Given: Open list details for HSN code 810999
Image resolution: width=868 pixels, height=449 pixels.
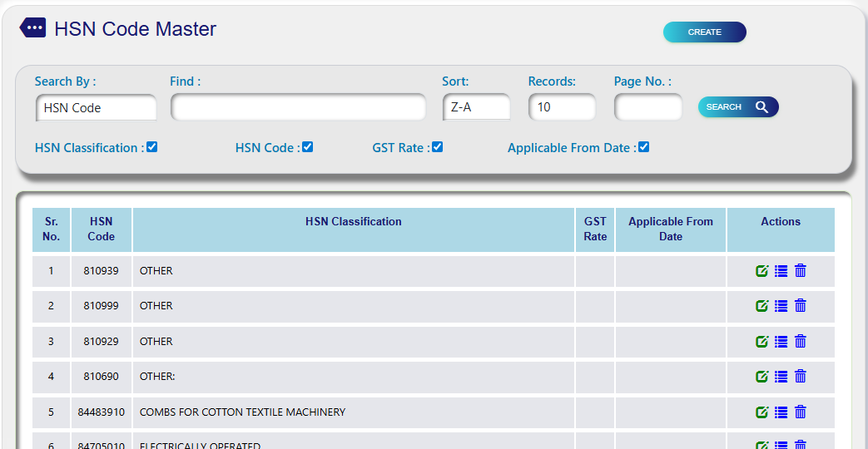Looking at the screenshot, I should tap(781, 306).
